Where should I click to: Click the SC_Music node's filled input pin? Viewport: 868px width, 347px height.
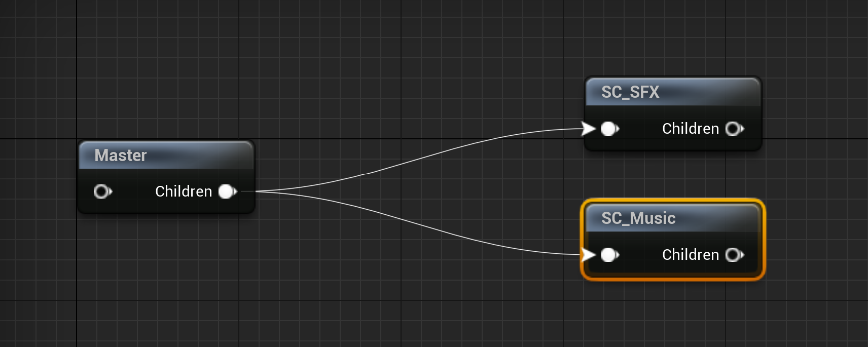(610, 255)
